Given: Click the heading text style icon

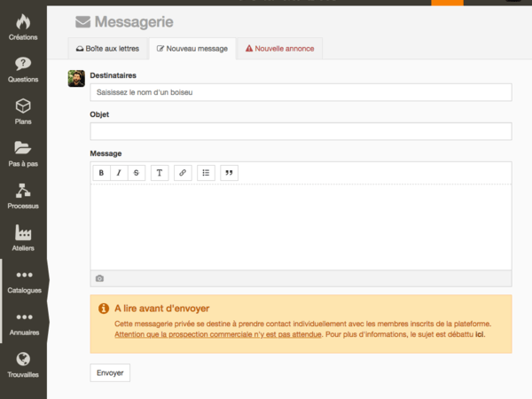Looking at the screenshot, I should click(160, 173).
